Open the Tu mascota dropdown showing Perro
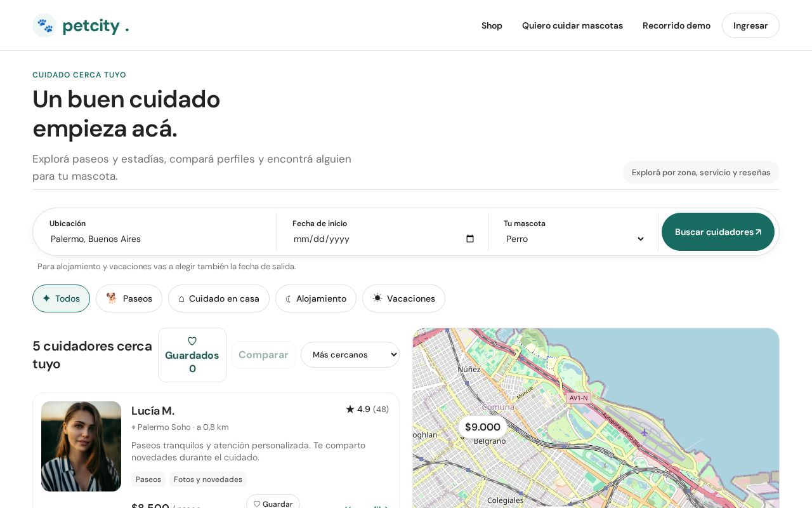Viewport: 812px width, 508px height. coord(575,239)
